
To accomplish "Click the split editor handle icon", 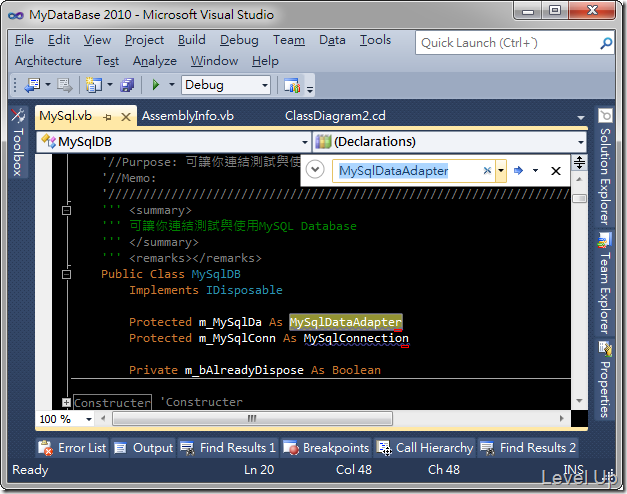I will 579,162.
